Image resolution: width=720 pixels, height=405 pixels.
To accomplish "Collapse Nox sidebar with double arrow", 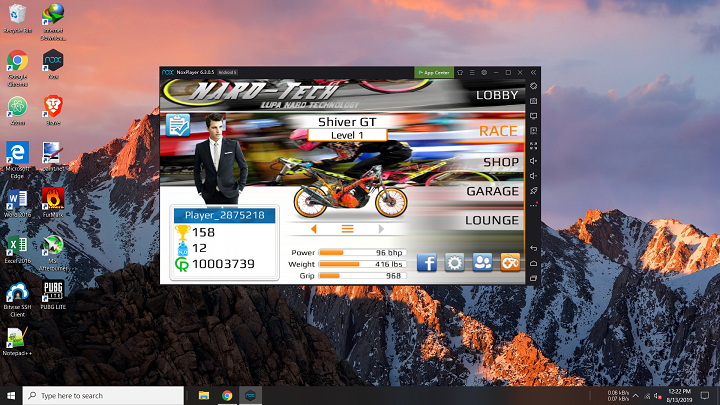I will point(533,73).
